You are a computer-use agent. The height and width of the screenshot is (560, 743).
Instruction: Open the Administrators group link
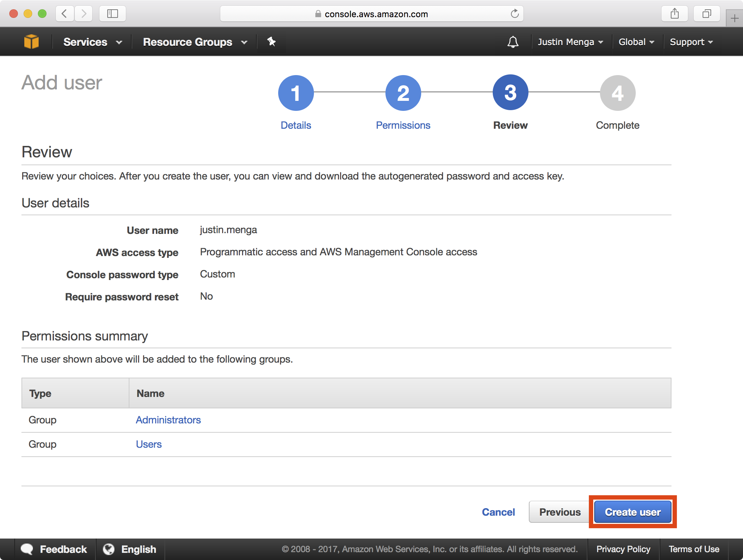[x=168, y=420]
